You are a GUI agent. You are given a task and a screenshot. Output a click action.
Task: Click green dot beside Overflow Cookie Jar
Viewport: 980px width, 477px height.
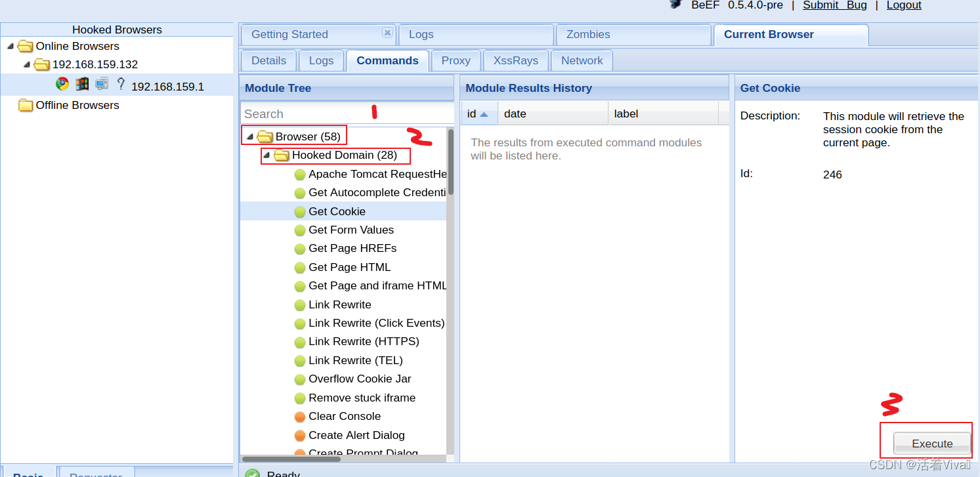pyautogui.click(x=300, y=379)
